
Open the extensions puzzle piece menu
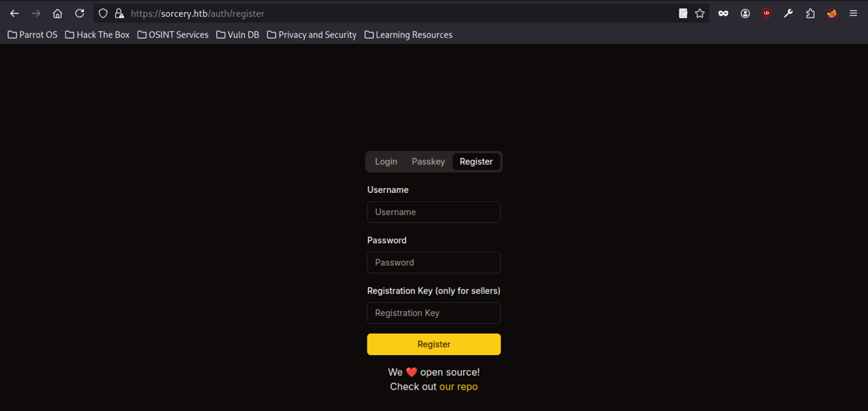pyautogui.click(x=810, y=13)
